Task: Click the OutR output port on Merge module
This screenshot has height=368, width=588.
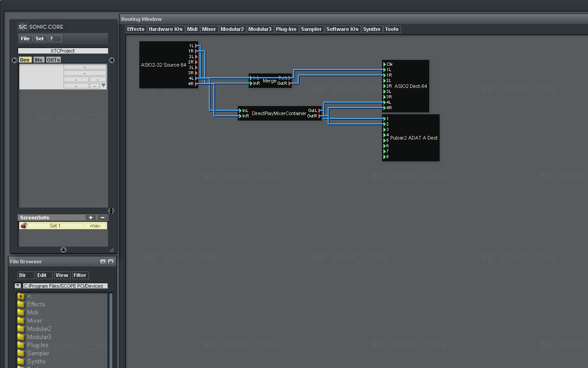Action: pos(289,83)
